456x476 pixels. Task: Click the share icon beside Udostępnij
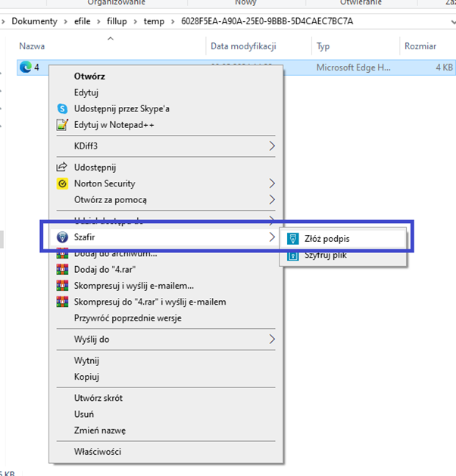(62, 168)
